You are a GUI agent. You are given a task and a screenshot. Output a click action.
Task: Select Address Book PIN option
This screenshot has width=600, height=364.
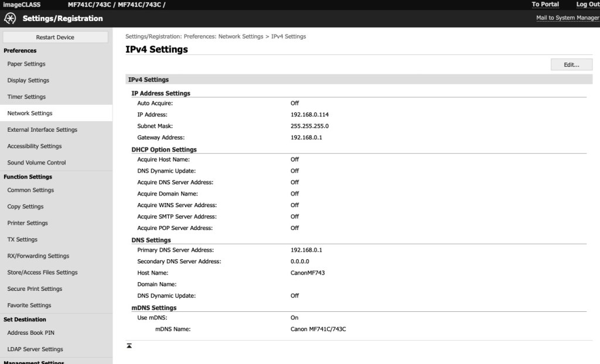pyautogui.click(x=31, y=332)
